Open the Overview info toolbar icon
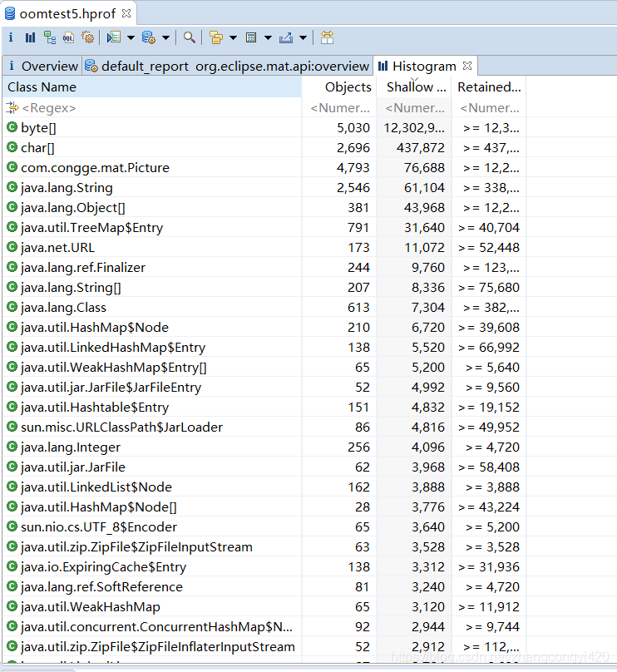Viewport: 617px width, 672px height. pyautogui.click(x=11, y=37)
